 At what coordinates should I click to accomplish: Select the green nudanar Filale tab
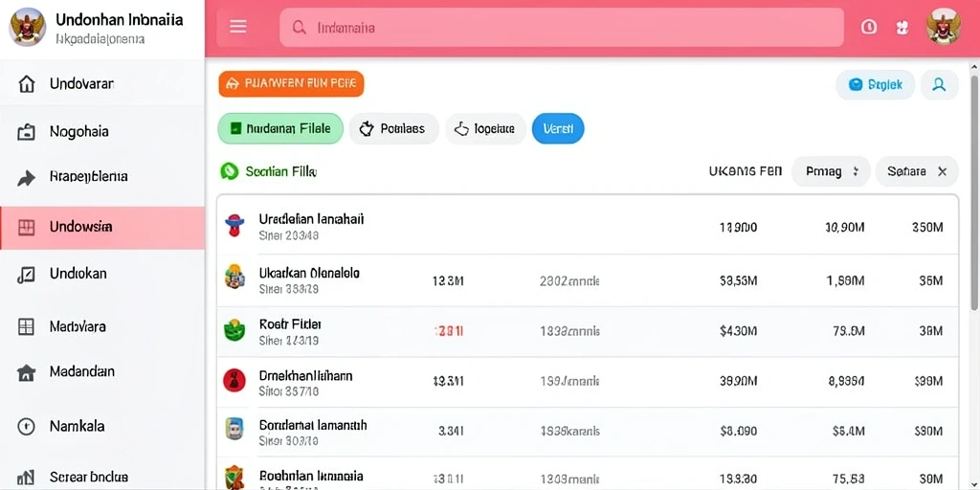tap(280, 129)
